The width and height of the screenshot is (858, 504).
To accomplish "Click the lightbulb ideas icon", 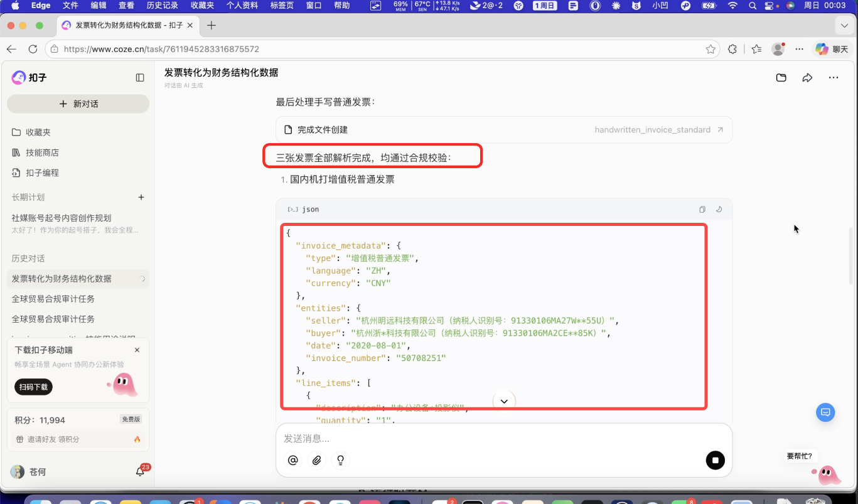I will [x=341, y=460].
